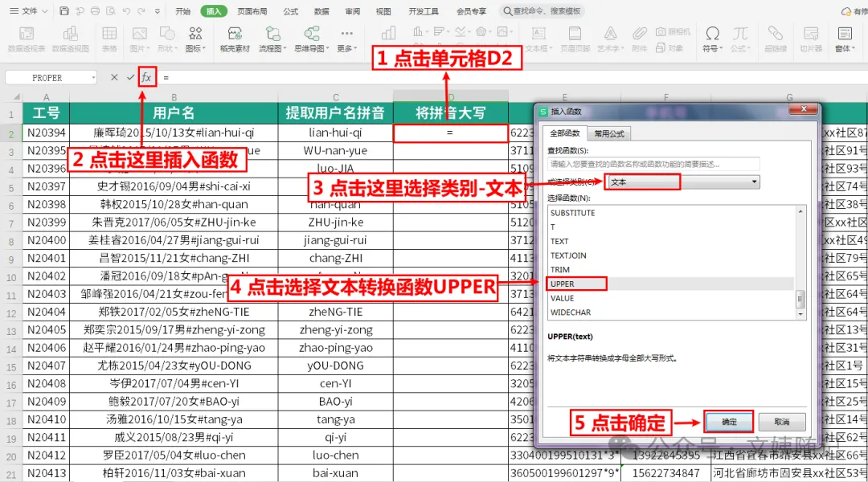Click the 图标 icon library button
The image size is (868, 482).
pos(195,39)
